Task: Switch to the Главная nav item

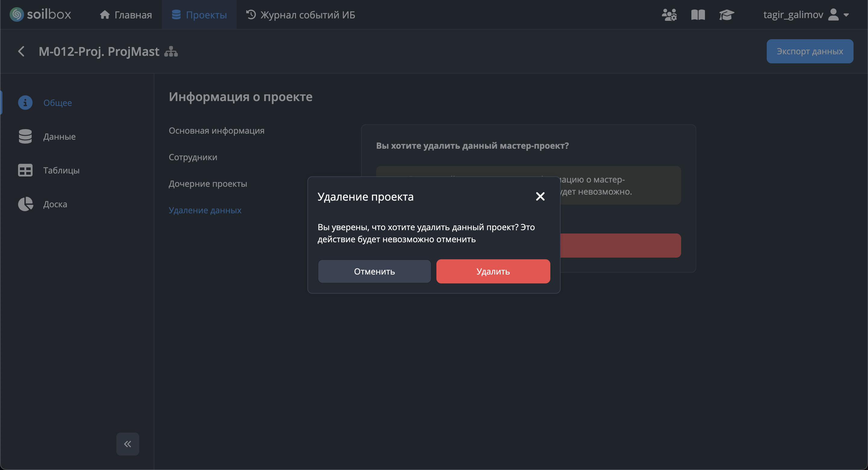Action: (x=126, y=14)
